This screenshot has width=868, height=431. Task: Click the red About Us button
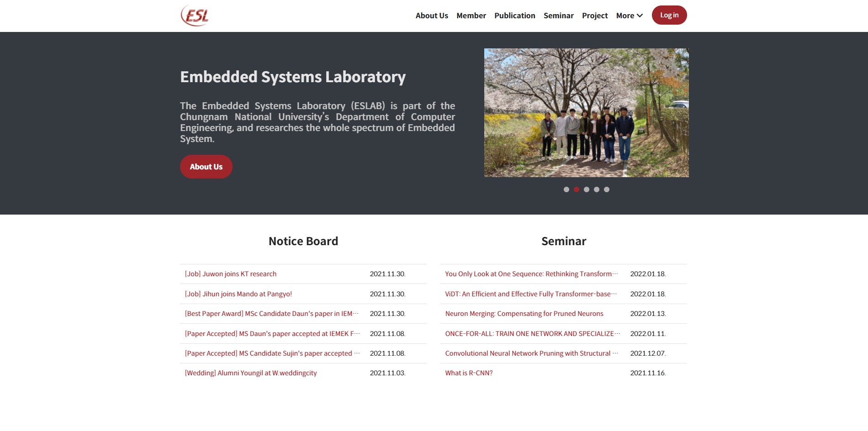206,167
